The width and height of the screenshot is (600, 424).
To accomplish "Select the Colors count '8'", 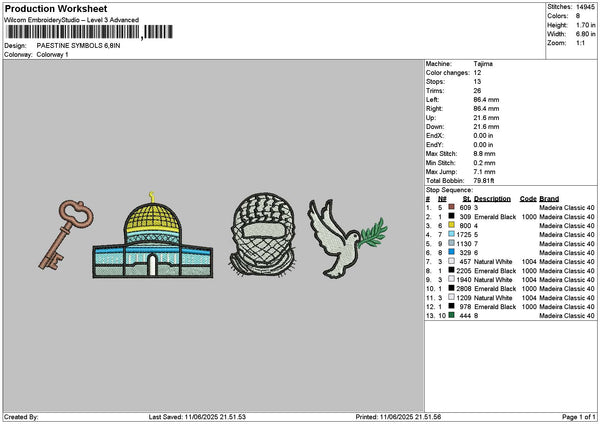I will [x=578, y=16].
